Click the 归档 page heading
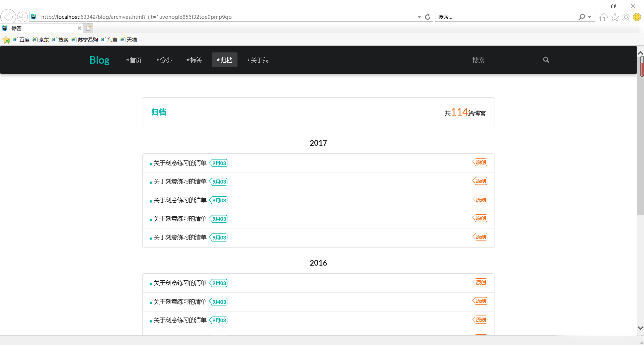 pos(159,112)
